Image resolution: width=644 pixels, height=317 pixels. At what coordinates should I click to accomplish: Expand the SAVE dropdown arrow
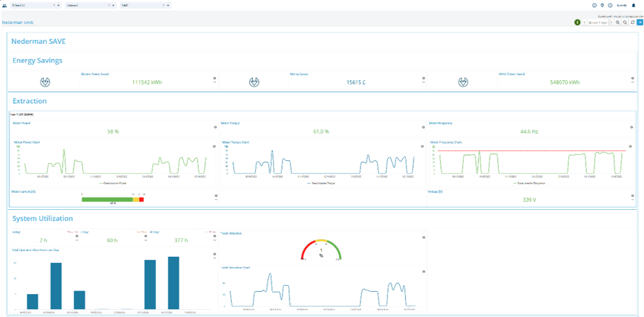169,5
